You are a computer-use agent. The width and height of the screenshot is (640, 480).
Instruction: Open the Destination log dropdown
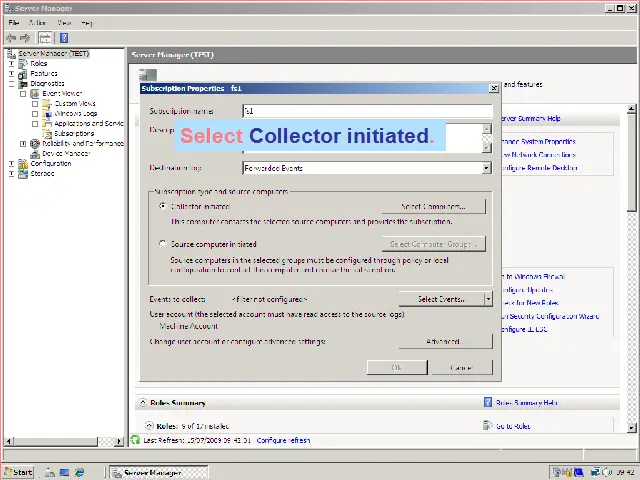pyautogui.click(x=487, y=168)
